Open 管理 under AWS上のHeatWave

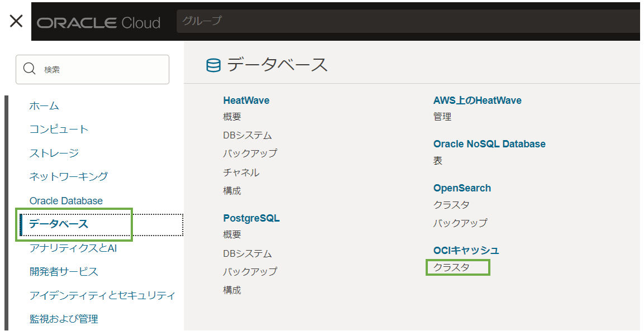[442, 117]
